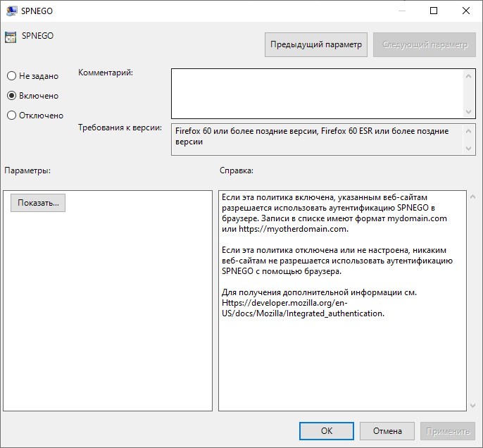Click the up arrow of the comment scrollbar
This screenshot has height=448, width=483.
click(x=470, y=75)
